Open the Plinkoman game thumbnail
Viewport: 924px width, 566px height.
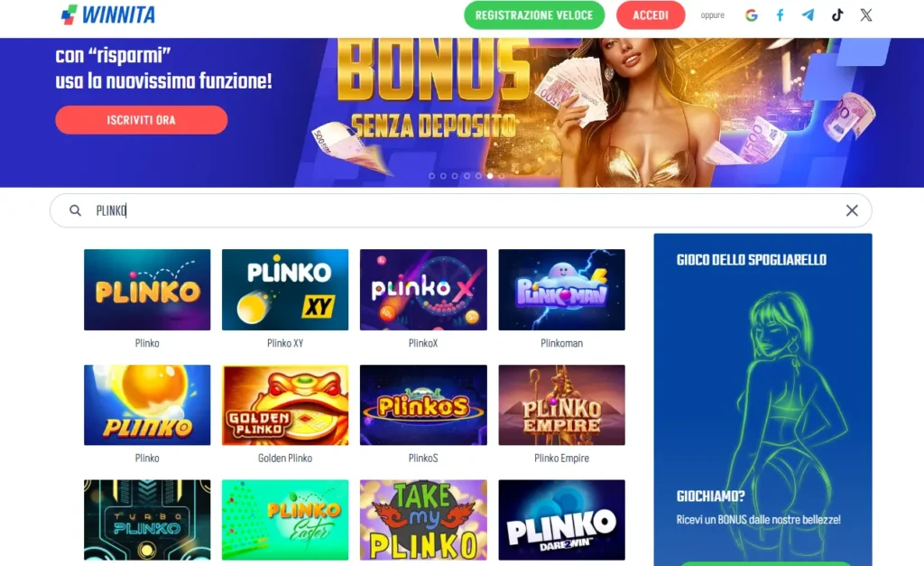coord(561,290)
